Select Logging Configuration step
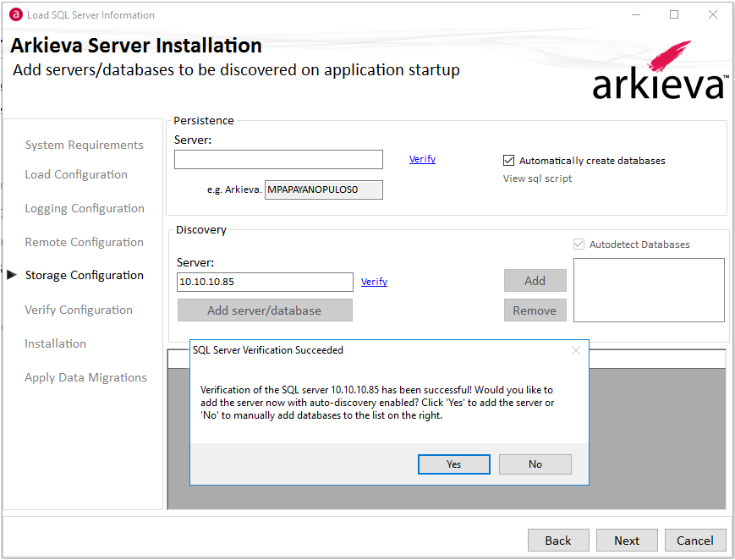The width and height of the screenshot is (735, 560). tap(85, 208)
